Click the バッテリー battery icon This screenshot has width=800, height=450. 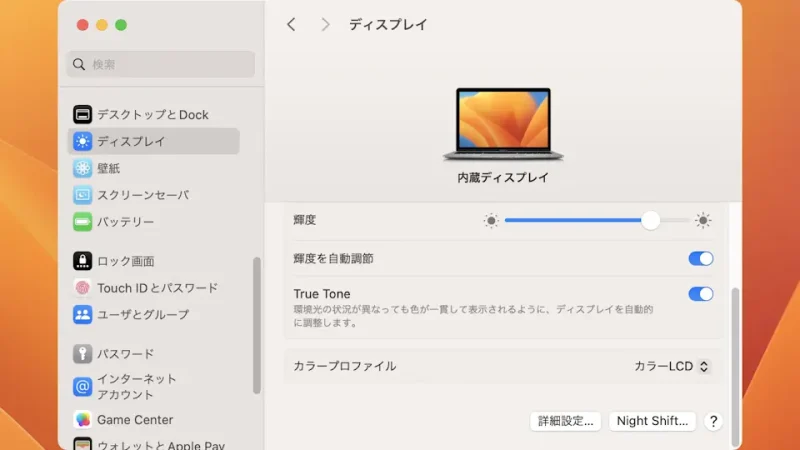point(82,222)
